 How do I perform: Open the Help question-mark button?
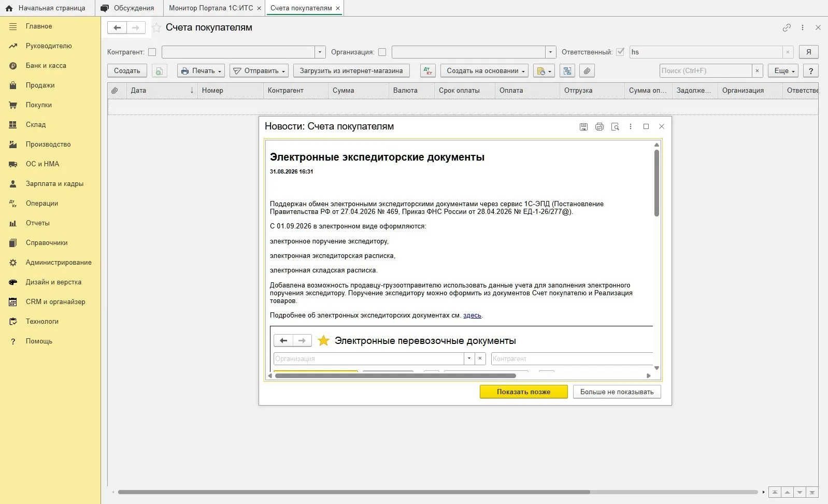(x=811, y=71)
